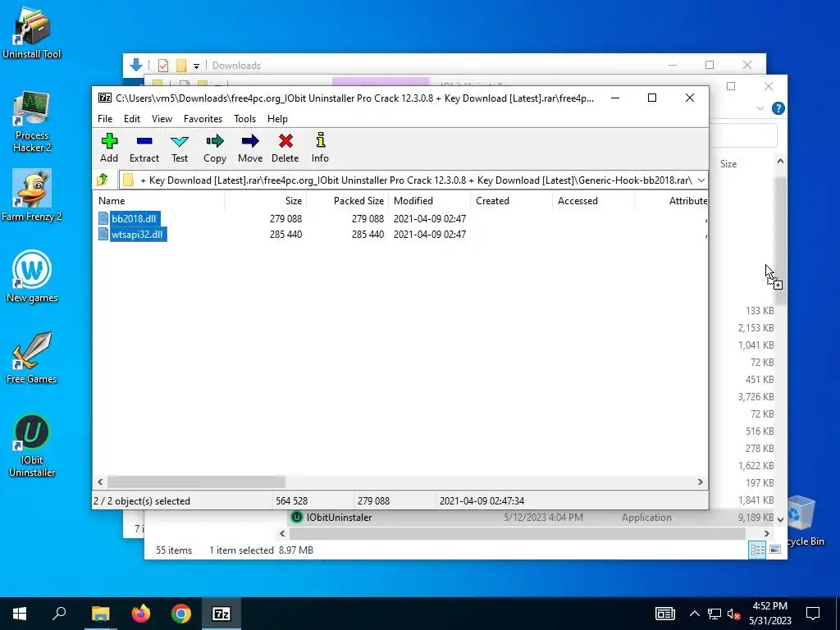Show hidden system tray icons
Viewport: 840px width, 630px height.
point(694,614)
